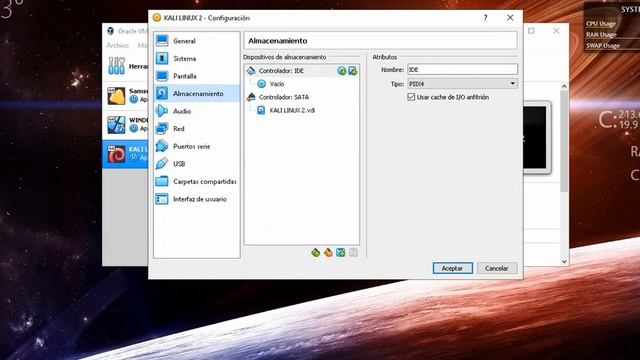Click the Cancelar button
This screenshot has width=640, height=360.
coord(497,268)
